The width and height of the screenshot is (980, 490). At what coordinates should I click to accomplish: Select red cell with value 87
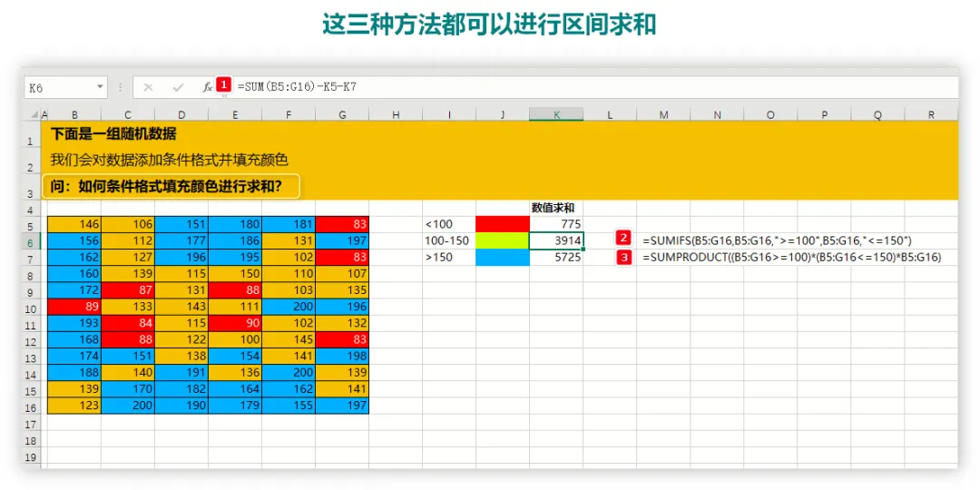click(x=128, y=290)
